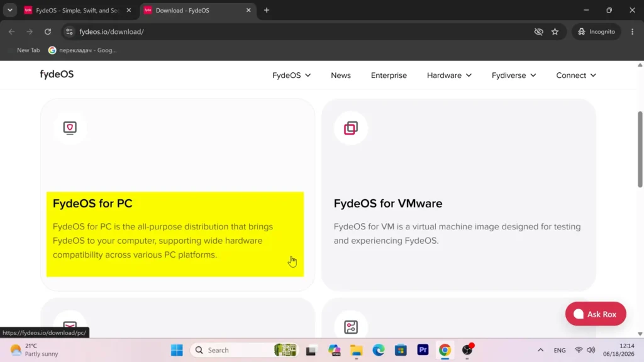Open Microsoft Store from the taskbar
Viewport: 644px width, 362px height.
[x=401, y=350]
